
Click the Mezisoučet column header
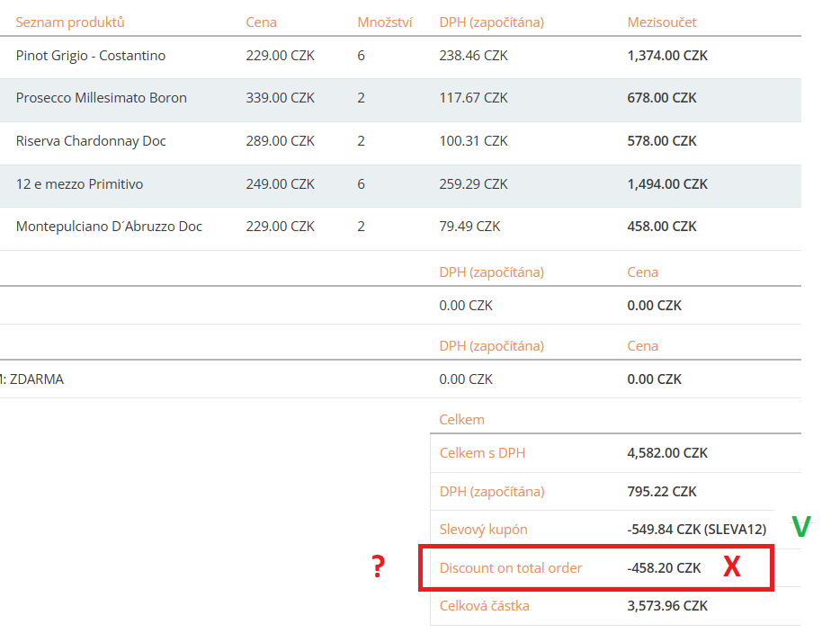pos(661,22)
